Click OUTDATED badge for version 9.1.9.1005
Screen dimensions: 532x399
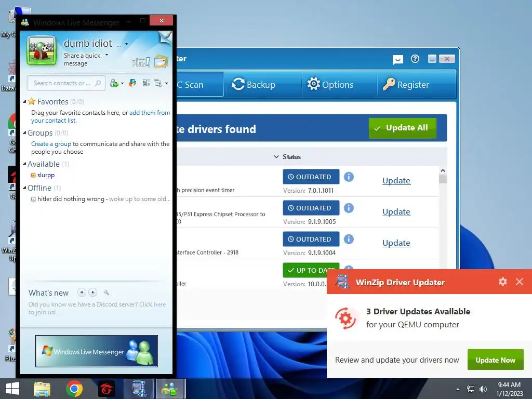pos(311,208)
